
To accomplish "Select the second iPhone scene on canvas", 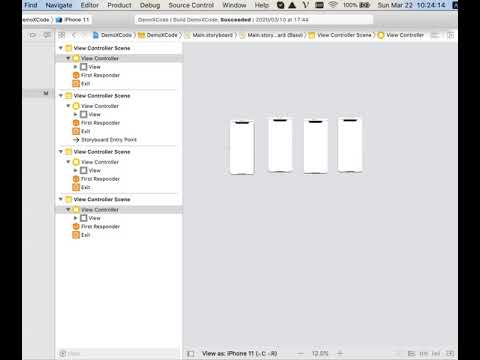I will point(280,145).
